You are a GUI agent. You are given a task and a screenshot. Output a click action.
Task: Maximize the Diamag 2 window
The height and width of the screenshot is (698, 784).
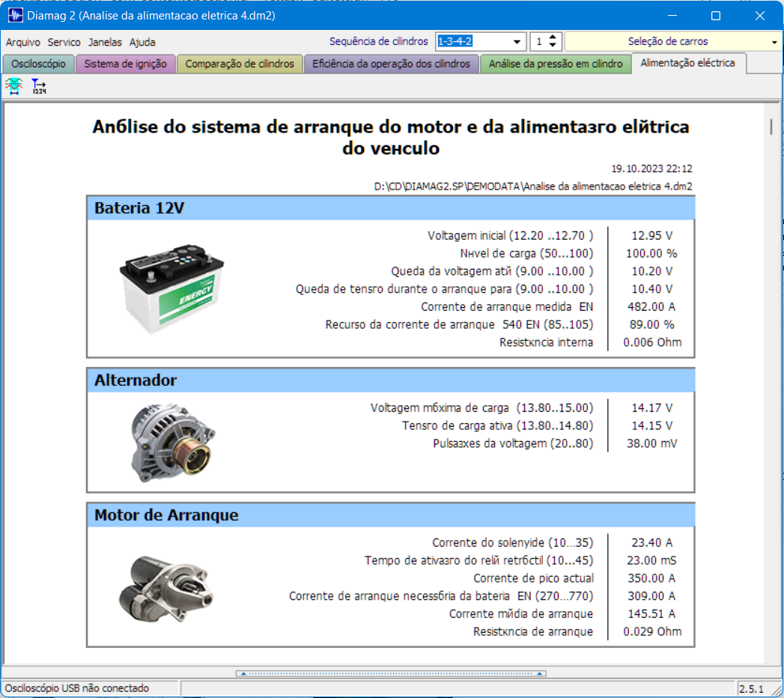716,16
